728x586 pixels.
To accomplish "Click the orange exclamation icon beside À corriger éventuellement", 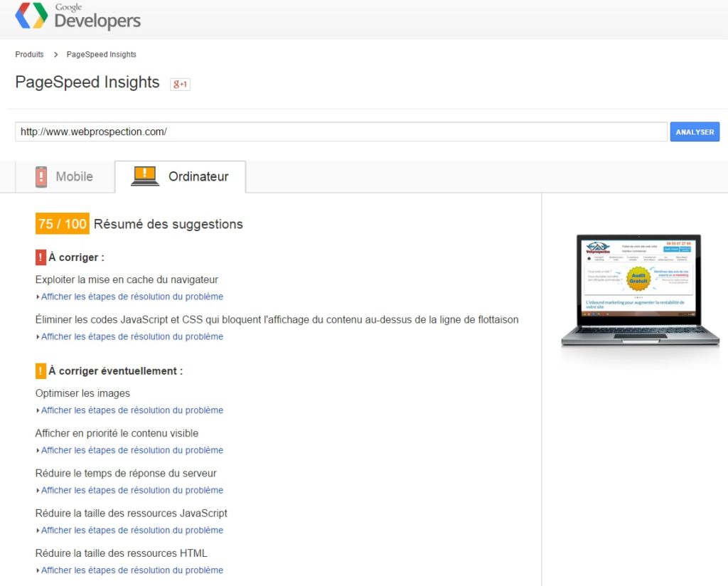I will point(41,371).
